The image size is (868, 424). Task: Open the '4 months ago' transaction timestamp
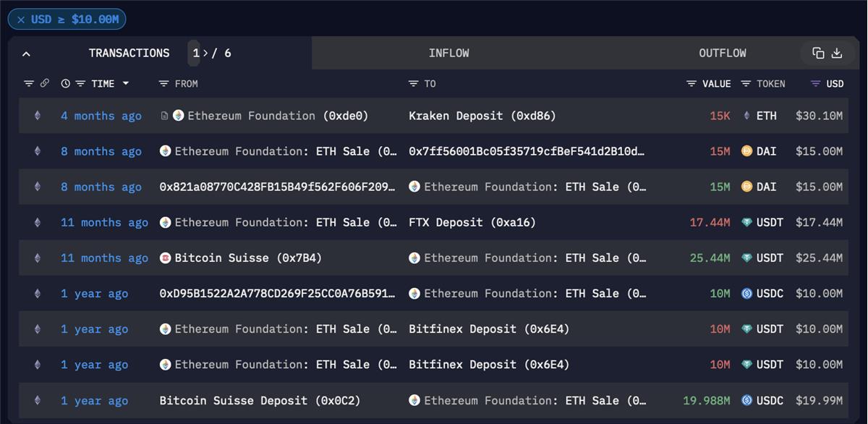pyautogui.click(x=101, y=116)
